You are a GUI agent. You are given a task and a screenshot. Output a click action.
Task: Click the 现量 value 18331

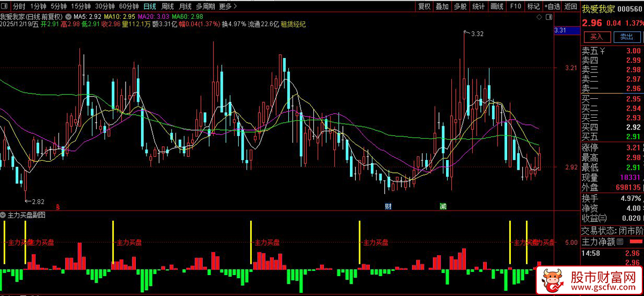tap(630, 177)
